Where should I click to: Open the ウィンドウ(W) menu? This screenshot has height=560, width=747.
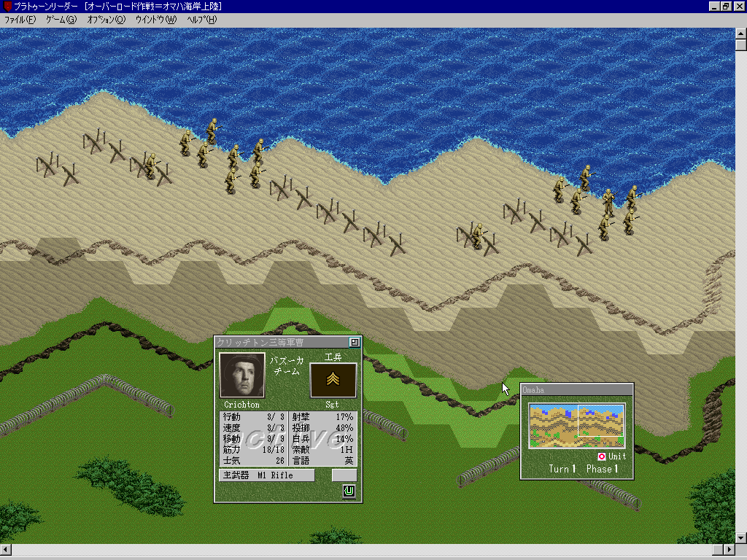[x=156, y=20]
